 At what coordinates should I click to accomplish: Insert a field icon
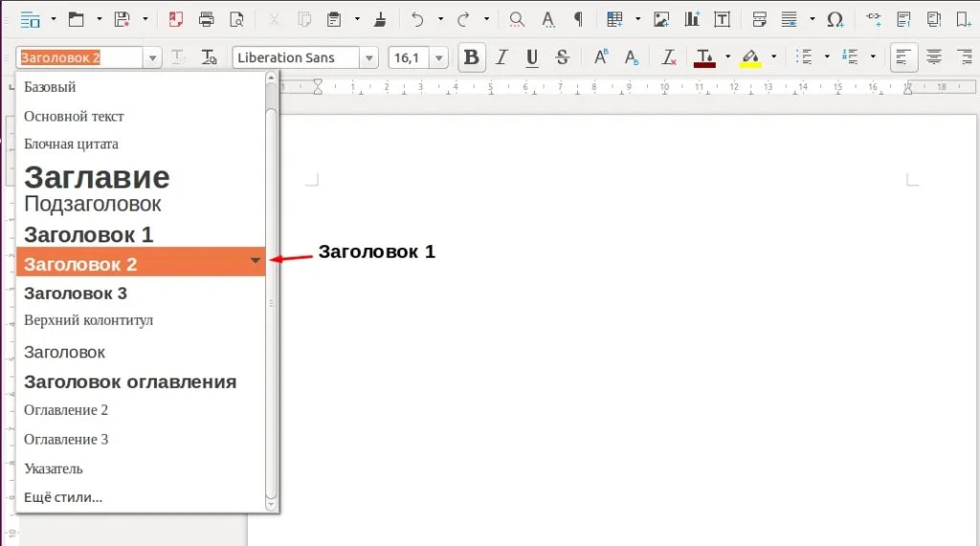coord(790,19)
